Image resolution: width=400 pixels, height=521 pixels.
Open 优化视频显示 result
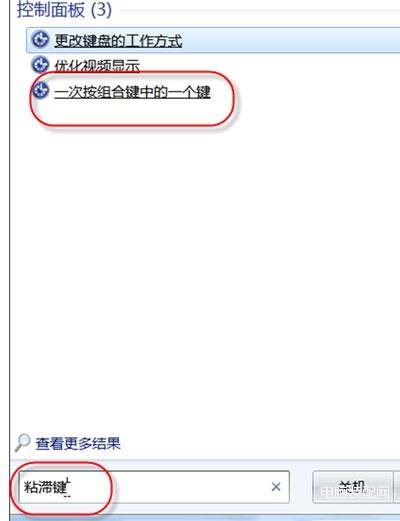97,65
